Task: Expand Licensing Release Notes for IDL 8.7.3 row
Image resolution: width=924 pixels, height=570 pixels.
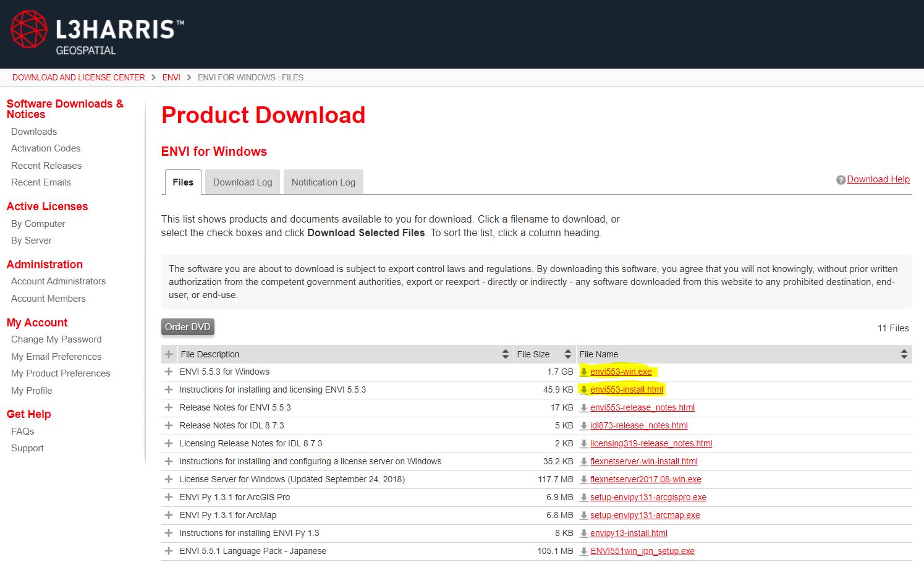Action: (168, 444)
